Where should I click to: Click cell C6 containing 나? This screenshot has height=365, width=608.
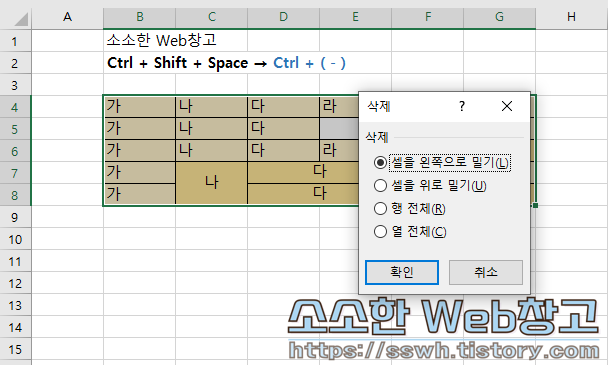pyautogui.click(x=212, y=151)
